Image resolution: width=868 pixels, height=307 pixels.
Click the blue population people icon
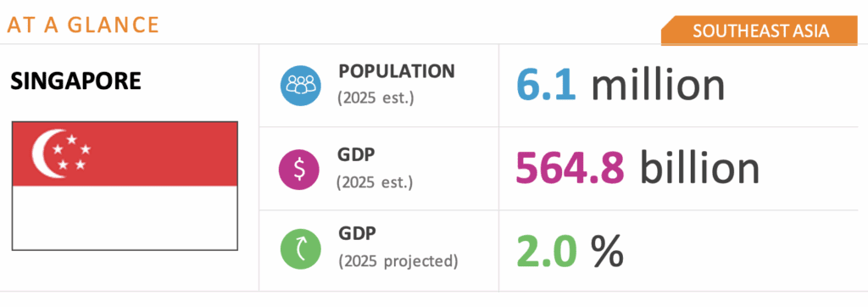point(301,84)
